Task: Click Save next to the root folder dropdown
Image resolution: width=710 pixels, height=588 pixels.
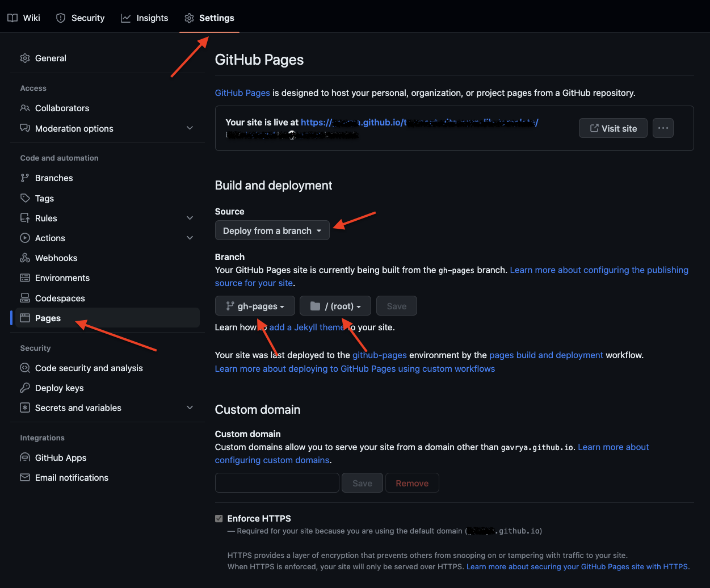Action: point(397,306)
